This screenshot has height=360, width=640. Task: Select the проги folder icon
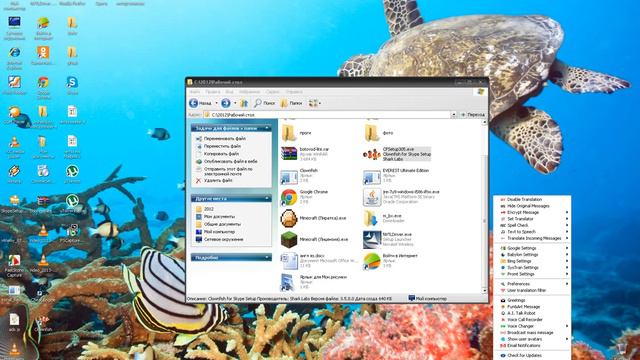pos(289,133)
